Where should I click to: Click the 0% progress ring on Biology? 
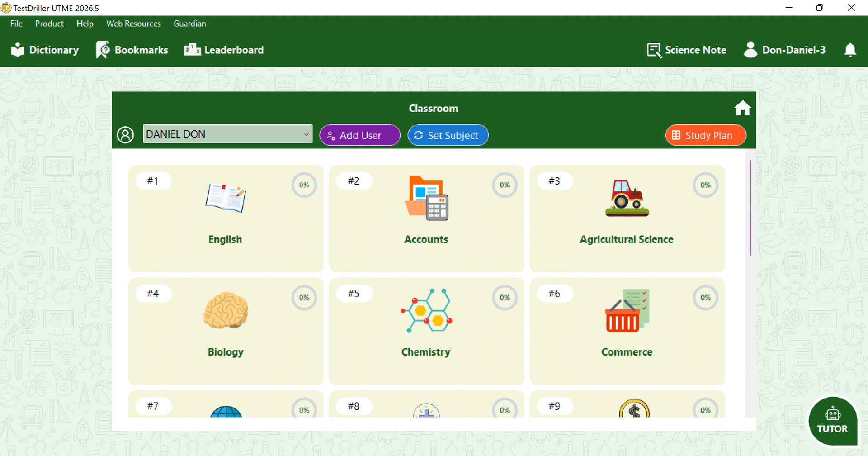point(304,298)
